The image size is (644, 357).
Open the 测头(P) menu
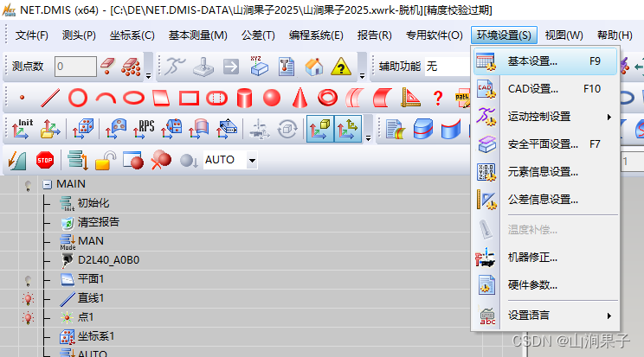tap(79, 35)
